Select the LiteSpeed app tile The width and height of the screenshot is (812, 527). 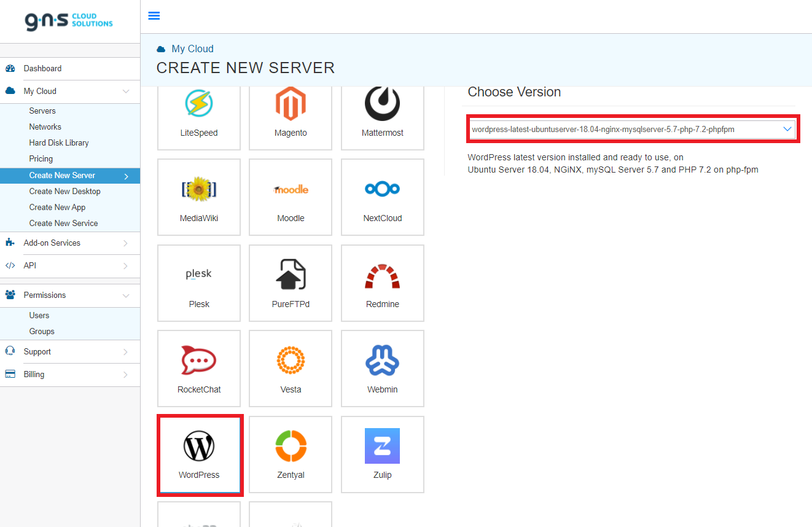click(199, 118)
